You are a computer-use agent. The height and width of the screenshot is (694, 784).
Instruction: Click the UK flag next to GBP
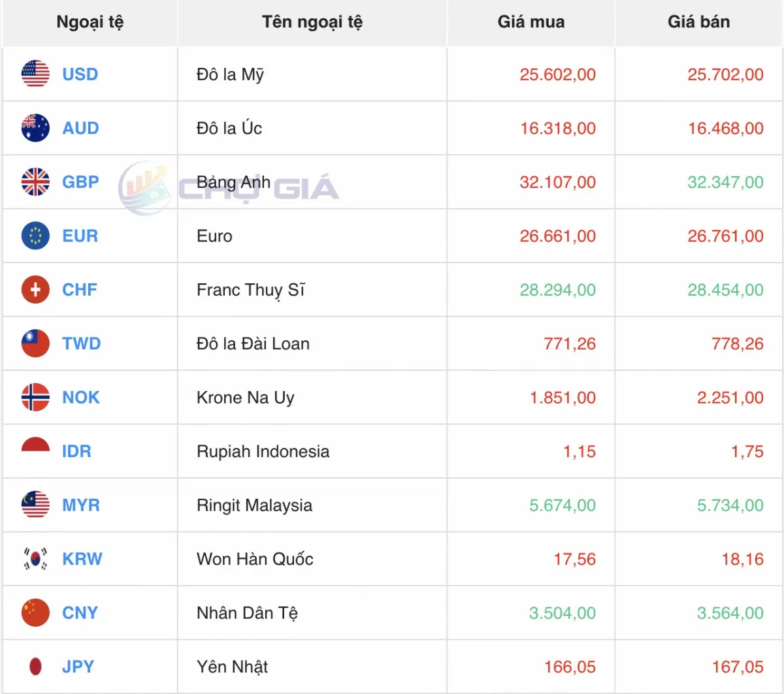pos(35,182)
